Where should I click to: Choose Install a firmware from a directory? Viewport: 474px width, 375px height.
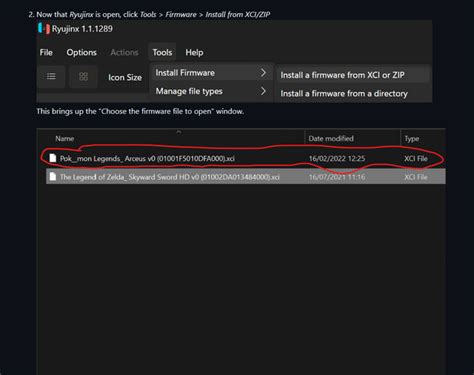(352, 94)
